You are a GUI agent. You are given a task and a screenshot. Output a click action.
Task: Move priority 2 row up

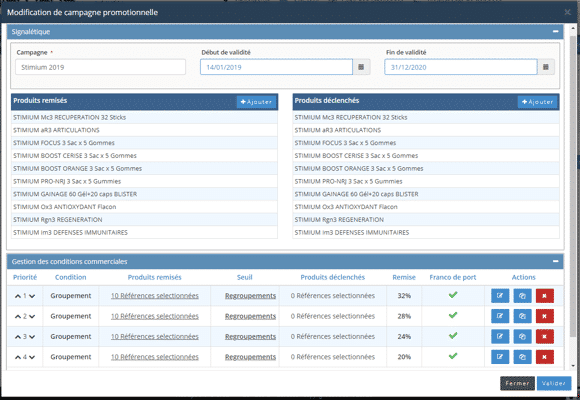point(18,316)
